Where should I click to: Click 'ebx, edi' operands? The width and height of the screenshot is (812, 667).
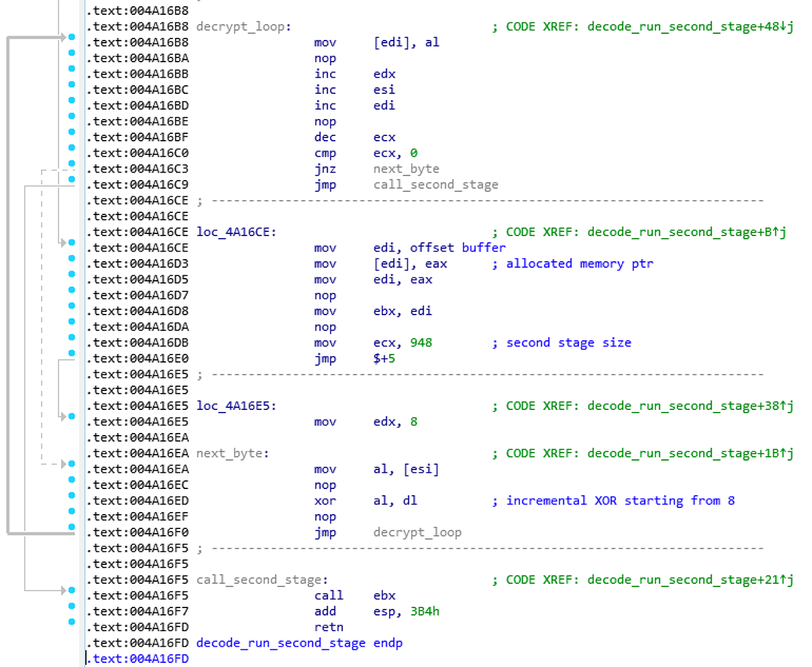[x=403, y=311]
